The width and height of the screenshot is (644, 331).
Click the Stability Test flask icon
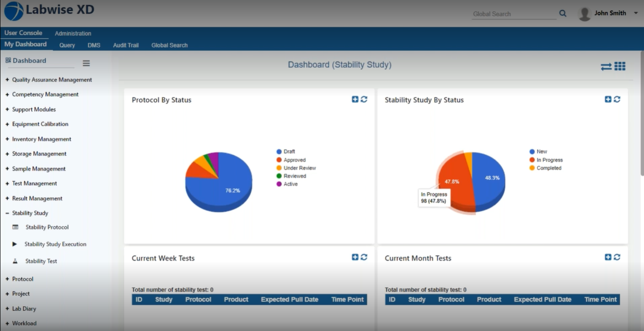14,261
